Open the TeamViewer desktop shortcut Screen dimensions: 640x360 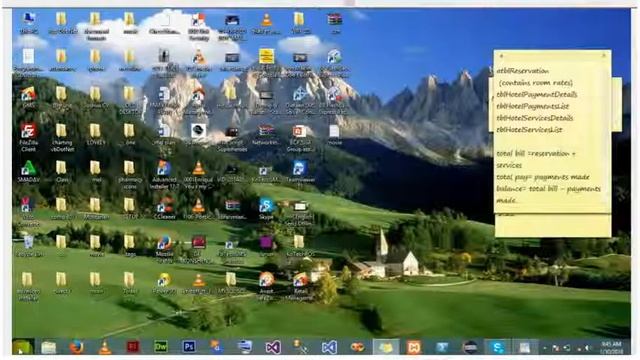[x=300, y=171]
